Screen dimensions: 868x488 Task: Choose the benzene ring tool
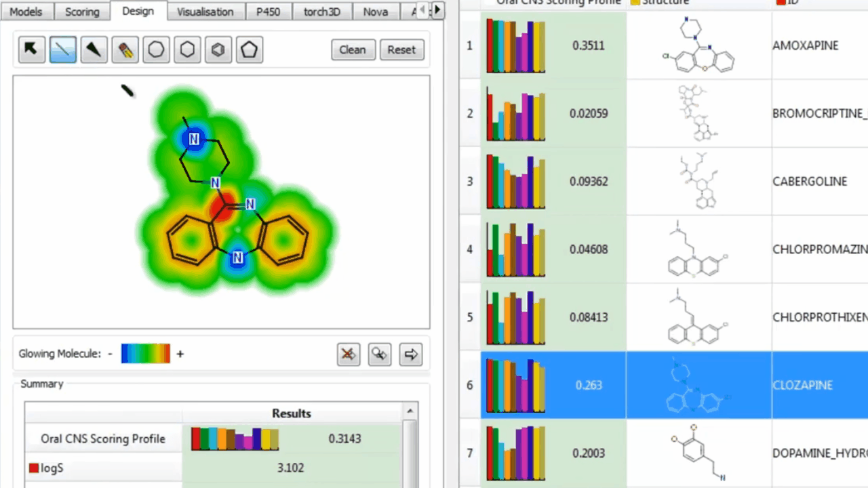click(218, 49)
